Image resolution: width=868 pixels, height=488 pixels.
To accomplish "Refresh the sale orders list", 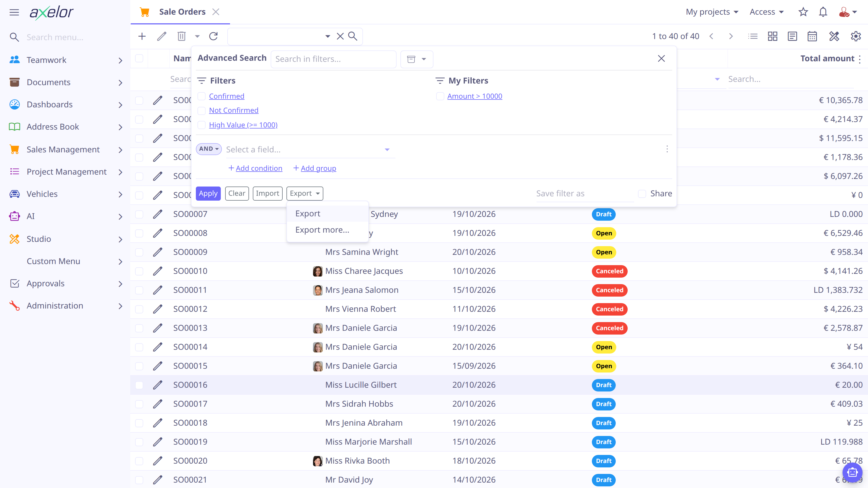I will click(213, 36).
